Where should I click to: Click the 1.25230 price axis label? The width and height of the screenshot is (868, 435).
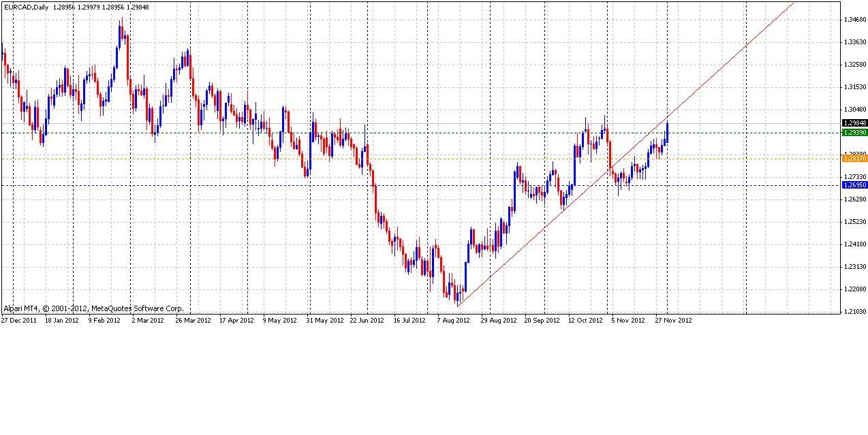click(x=854, y=222)
